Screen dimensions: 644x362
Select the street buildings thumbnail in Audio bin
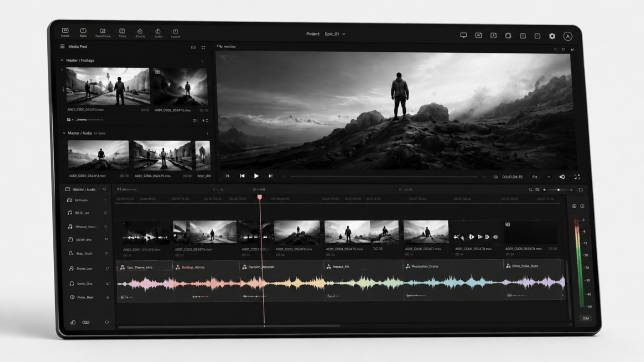(162, 155)
